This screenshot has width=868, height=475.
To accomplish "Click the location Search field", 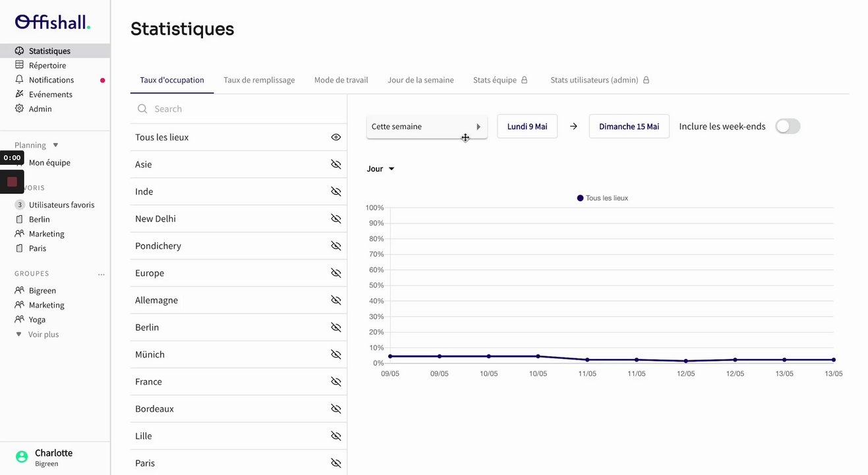I will pos(237,109).
